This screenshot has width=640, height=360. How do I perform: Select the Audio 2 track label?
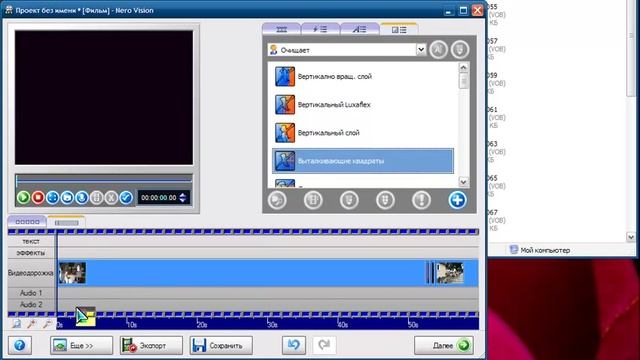coord(31,304)
